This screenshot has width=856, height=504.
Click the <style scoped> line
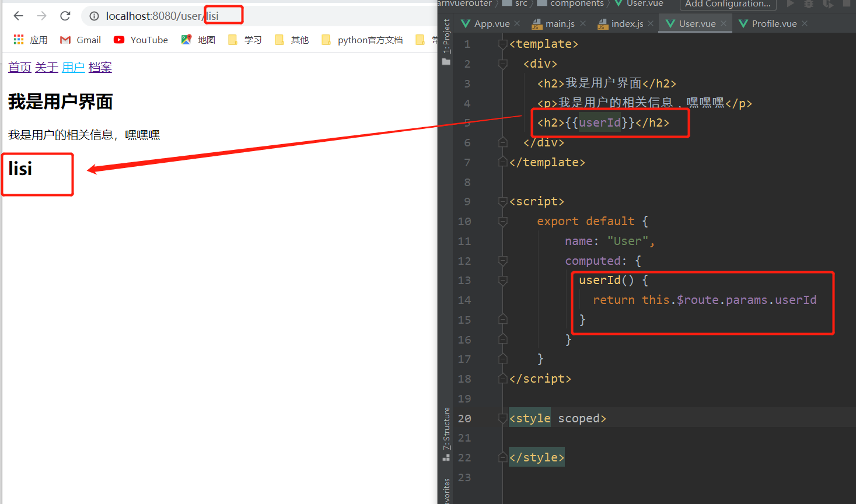point(558,418)
